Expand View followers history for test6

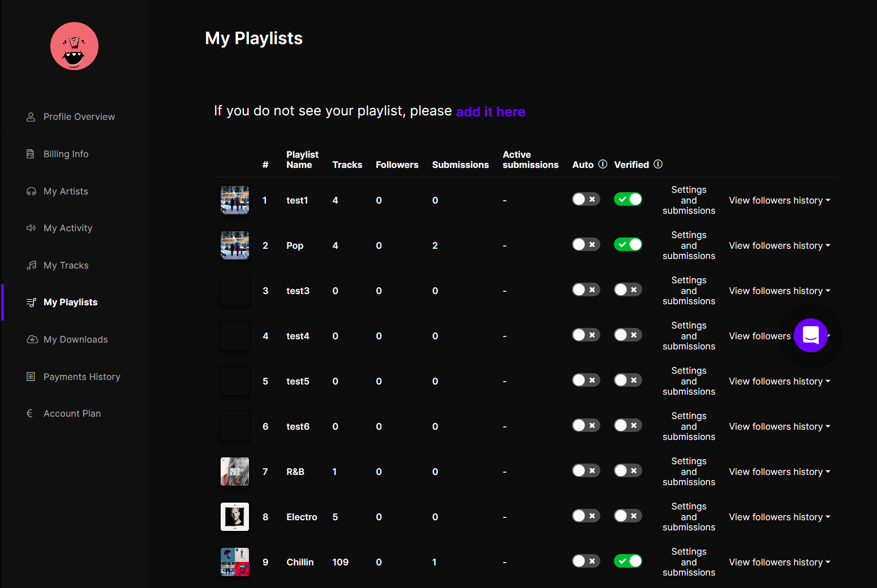tap(780, 426)
